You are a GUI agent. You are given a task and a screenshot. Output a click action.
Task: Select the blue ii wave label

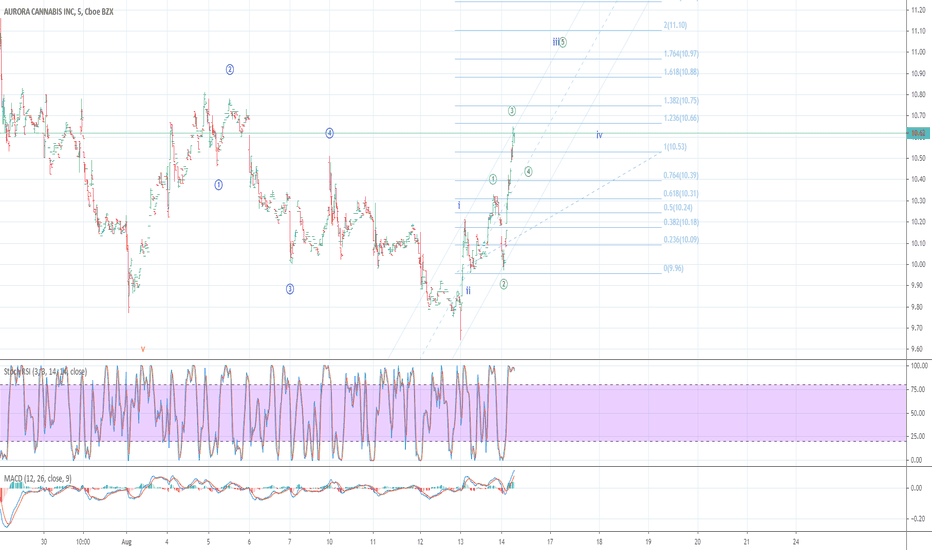tap(468, 290)
